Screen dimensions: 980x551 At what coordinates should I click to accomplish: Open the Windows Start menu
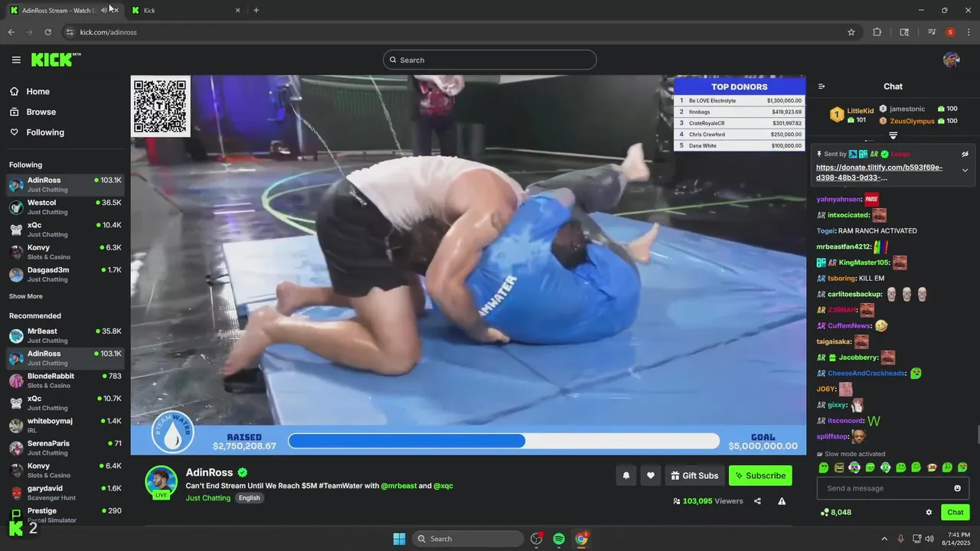pos(399,539)
